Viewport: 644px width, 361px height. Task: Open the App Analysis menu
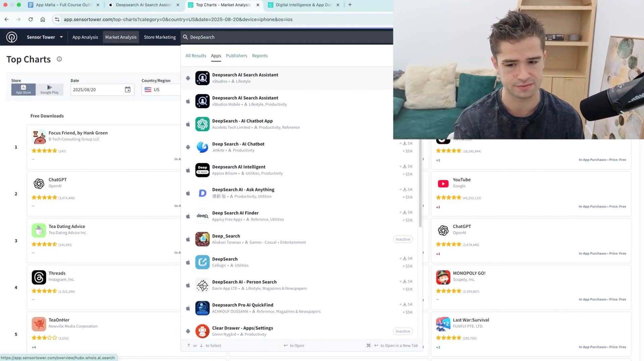[x=85, y=37]
